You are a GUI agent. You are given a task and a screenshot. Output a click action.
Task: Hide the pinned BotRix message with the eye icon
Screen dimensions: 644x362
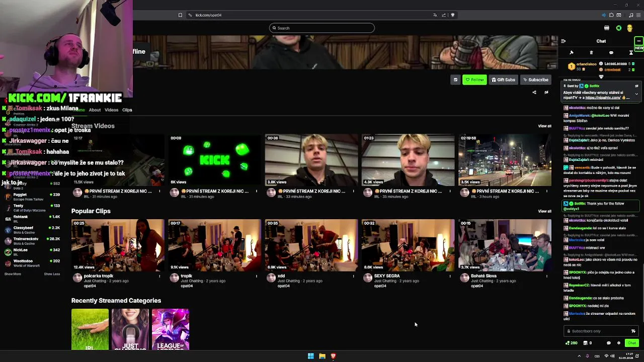(636, 86)
